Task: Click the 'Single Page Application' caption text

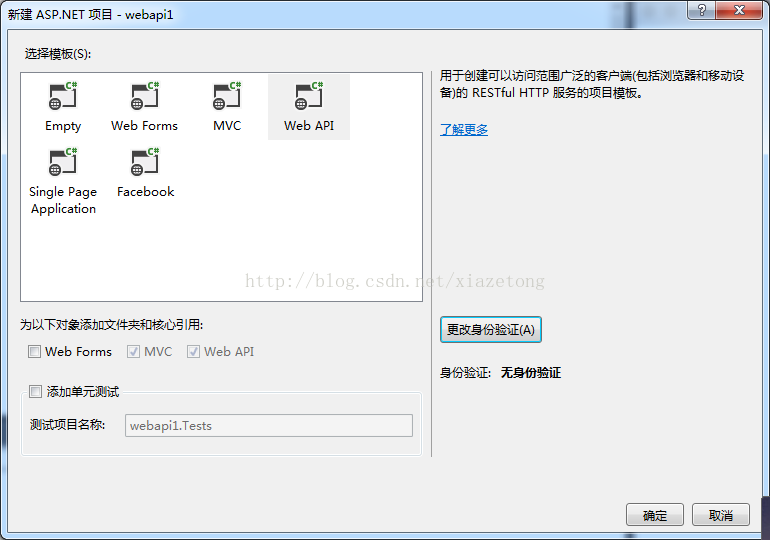Action: [x=63, y=200]
